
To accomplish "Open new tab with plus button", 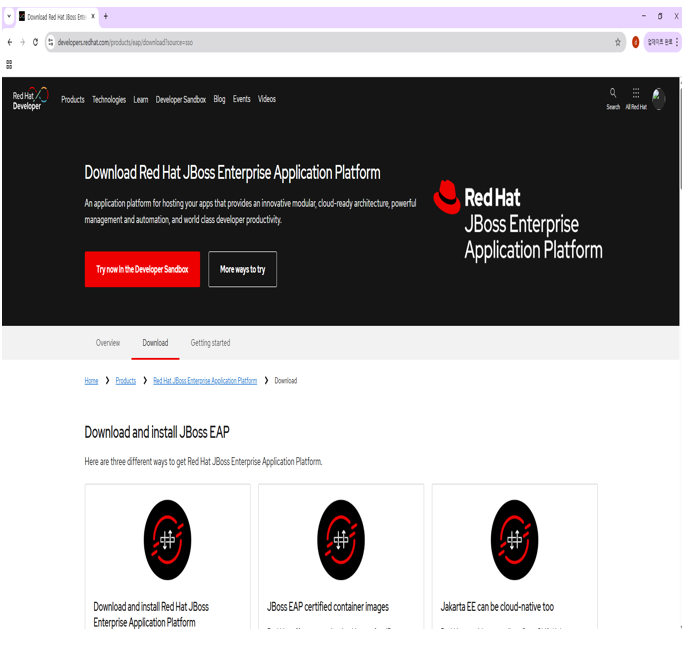I will click(106, 17).
